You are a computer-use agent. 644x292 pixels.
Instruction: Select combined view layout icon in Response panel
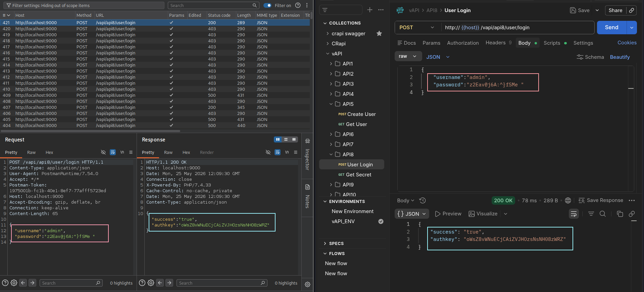tap(294, 139)
